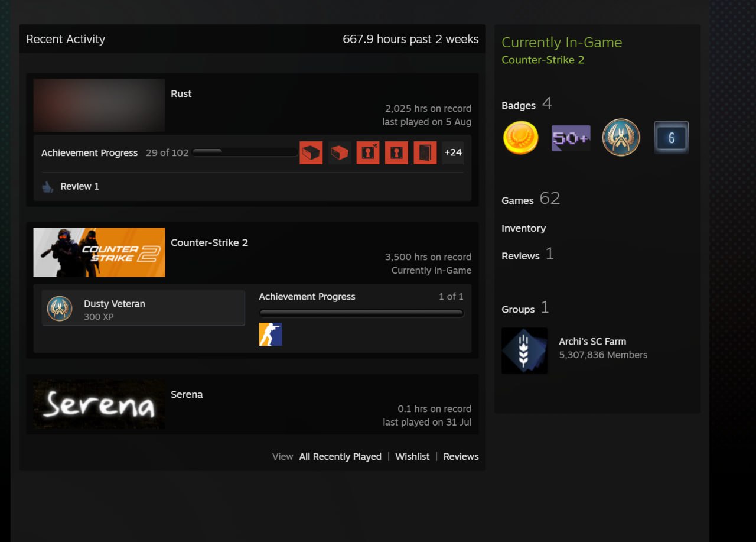Open the Games 62 link

click(530, 199)
